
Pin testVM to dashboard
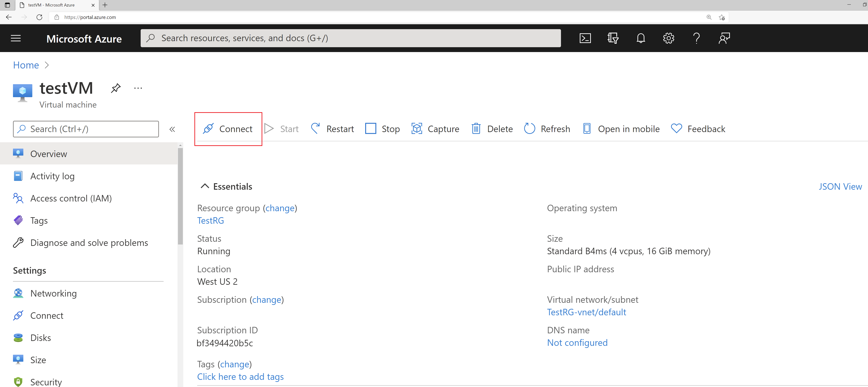pos(116,88)
